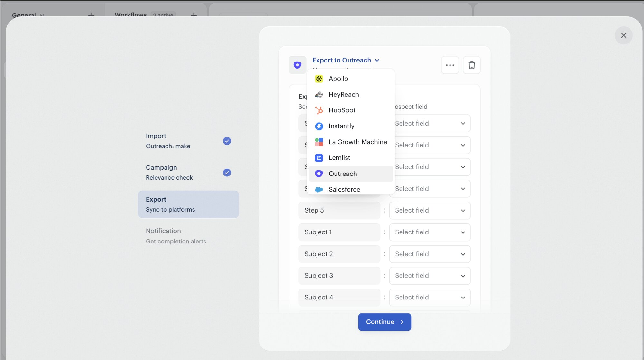Click the Outreach logo beside the export title

point(297,65)
